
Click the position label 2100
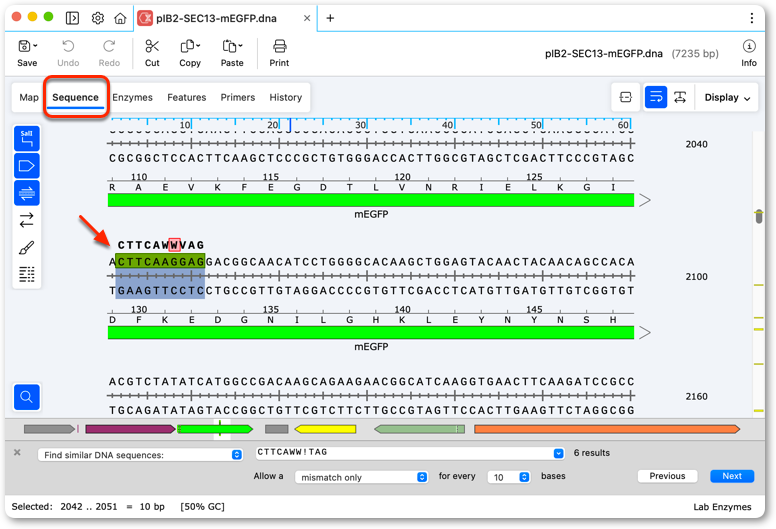coord(696,277)
